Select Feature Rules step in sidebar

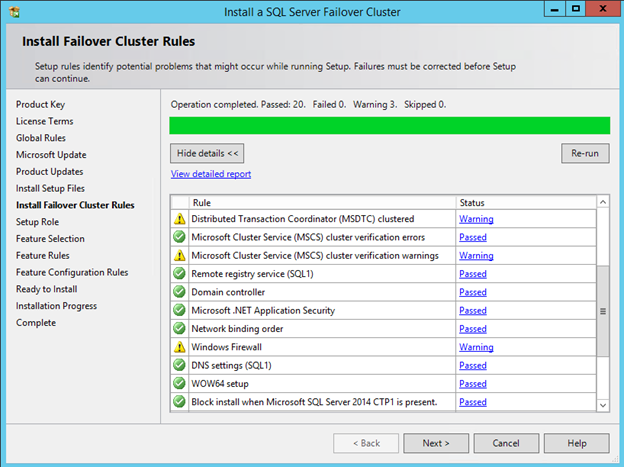tap(43, 255)
